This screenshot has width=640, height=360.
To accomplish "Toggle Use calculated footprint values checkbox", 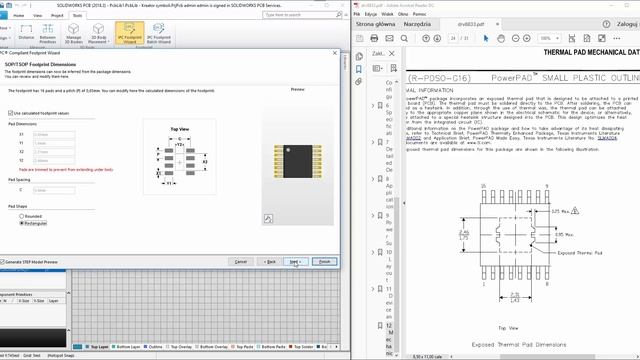I will click(11, 113).
